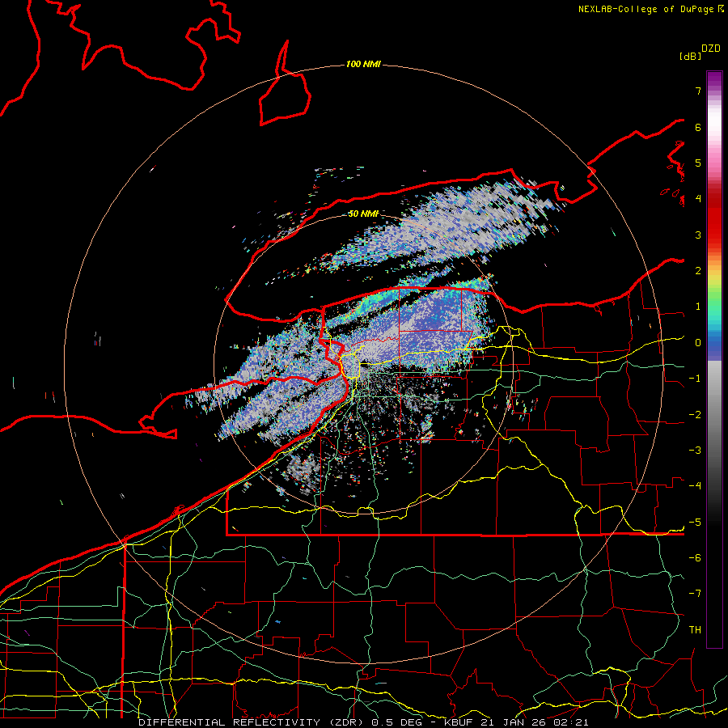The image size is (728, 728).
Task: Click the legend value -6
Action: 695,558
